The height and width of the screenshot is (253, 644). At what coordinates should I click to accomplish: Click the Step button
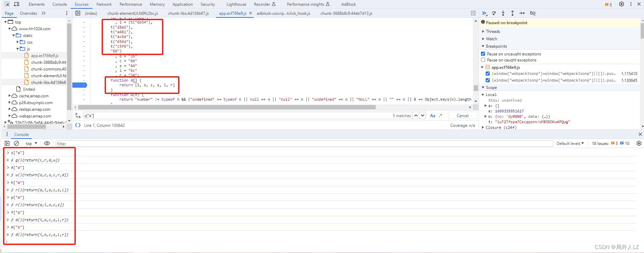(x=522, y=13)
